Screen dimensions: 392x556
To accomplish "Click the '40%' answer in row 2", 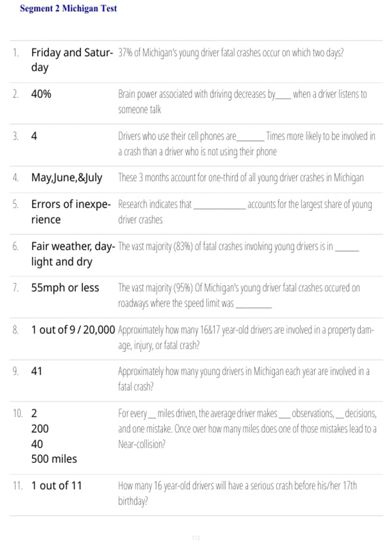I will pyautogui.click(x=41, y=94).
